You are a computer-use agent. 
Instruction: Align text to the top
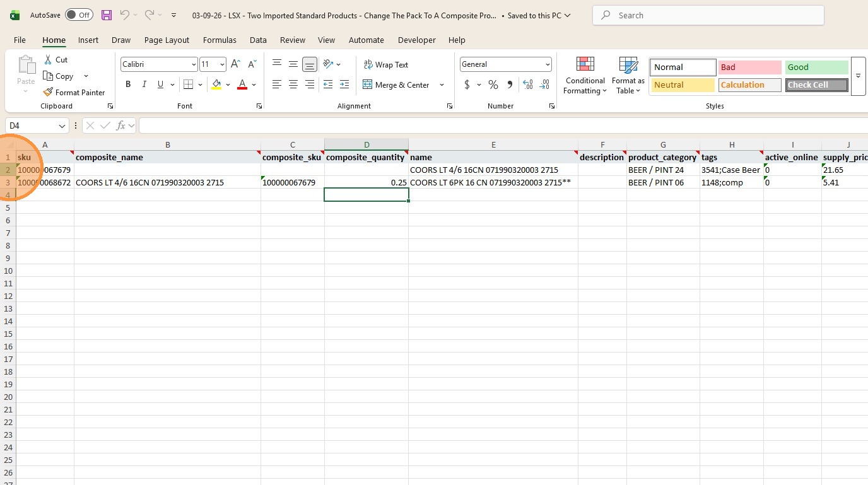277,64
